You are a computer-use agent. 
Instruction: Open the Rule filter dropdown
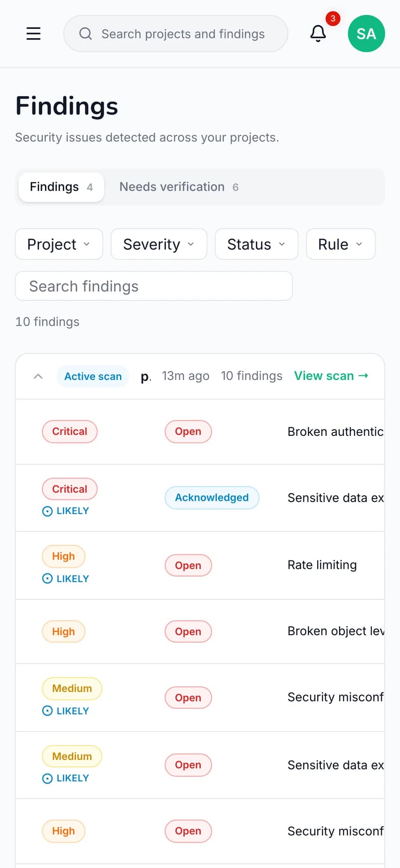click(x=341, y=244)
